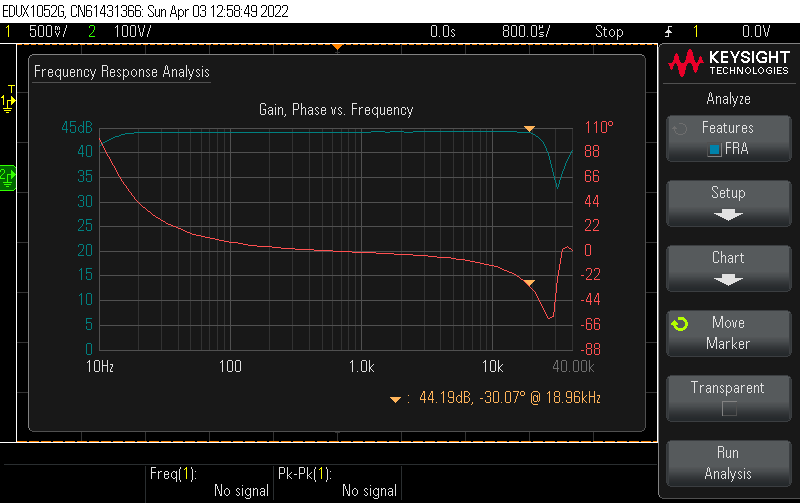Click the Keysight Technologies logo

point(728,64)
